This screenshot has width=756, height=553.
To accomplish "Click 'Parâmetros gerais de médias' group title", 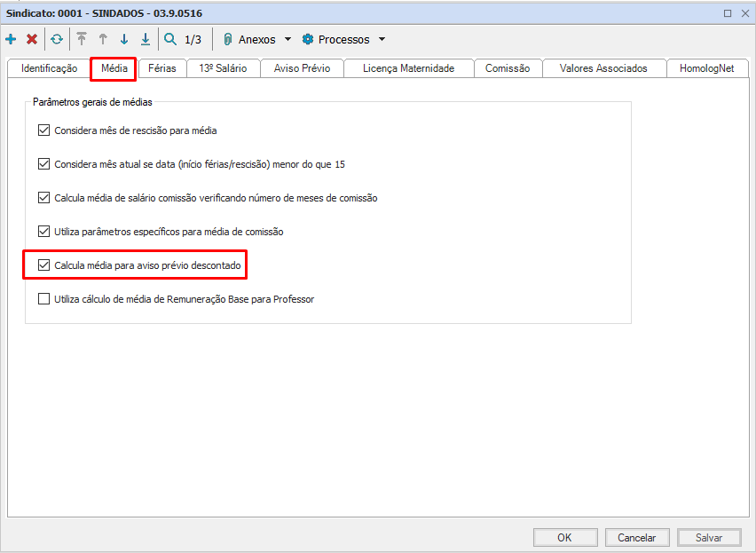I will click(x=92, y=102).
